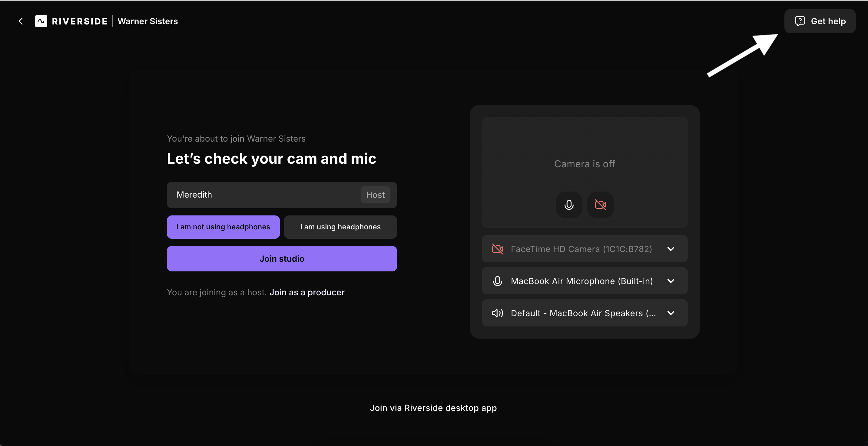The width and height of the screenshot is (868, 446).
Task: Expand the MacBook Air Microphone dropdown chevron
Action: click(x=671, y=281)
